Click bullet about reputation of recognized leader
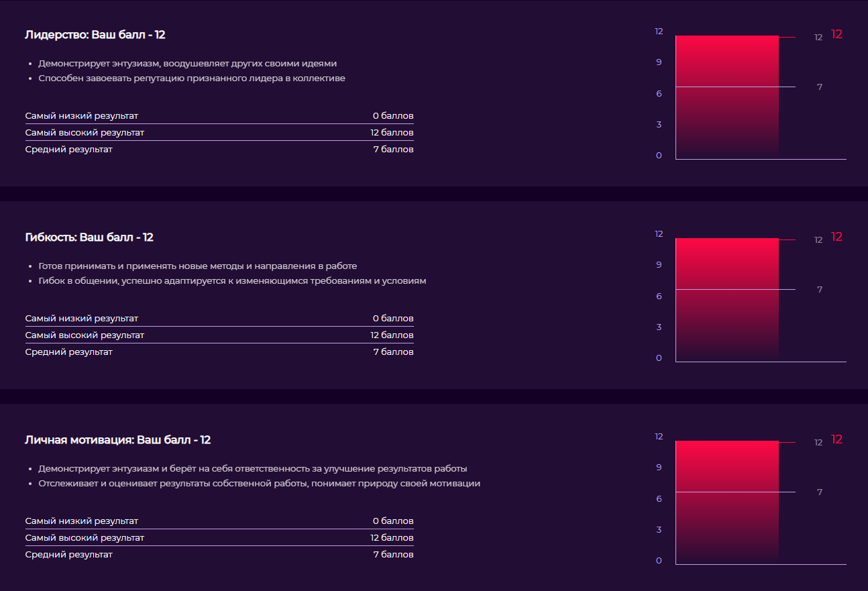868x591 pixels. point(192,78)
